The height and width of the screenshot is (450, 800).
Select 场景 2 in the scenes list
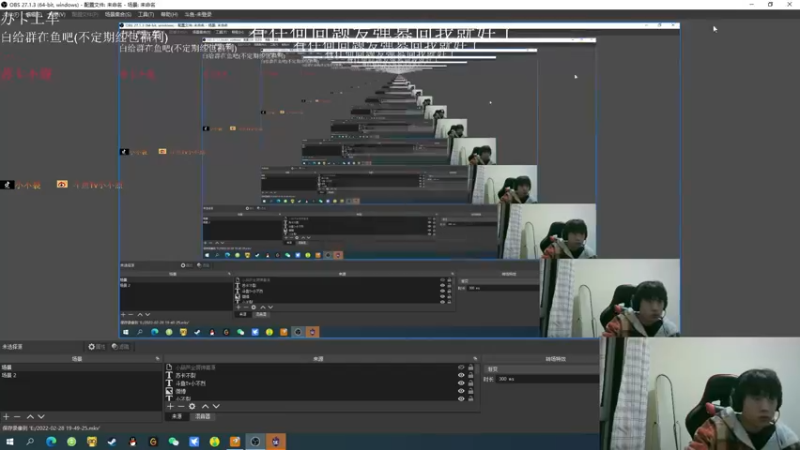(x=81, y=376)
